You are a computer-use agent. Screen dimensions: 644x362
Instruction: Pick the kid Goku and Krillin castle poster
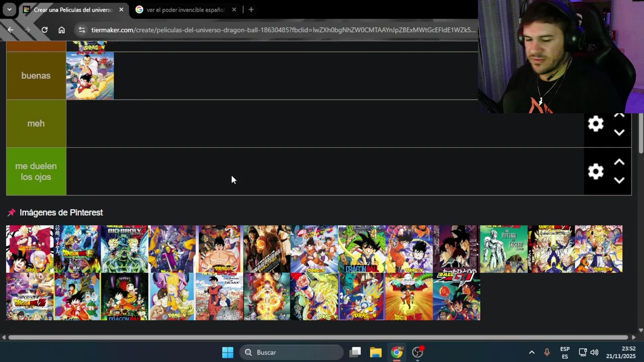(x=124, y=297)
